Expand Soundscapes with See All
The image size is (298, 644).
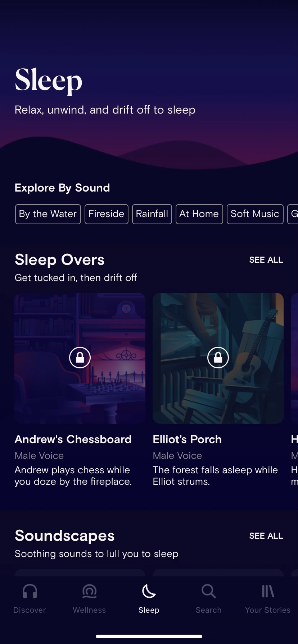click(x=266, y=536)
